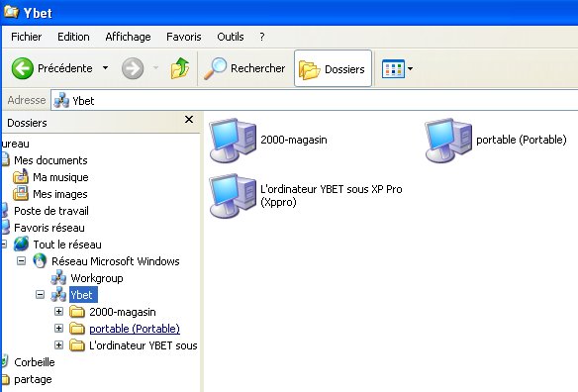Toggle the Dossiers folders pane button
The width and height of the screenshot is (578, 392).
coord(333,68)
